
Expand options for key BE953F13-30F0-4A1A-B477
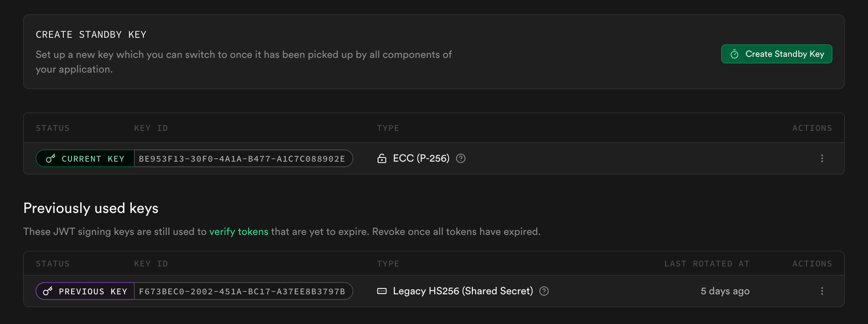pos(822,158)
